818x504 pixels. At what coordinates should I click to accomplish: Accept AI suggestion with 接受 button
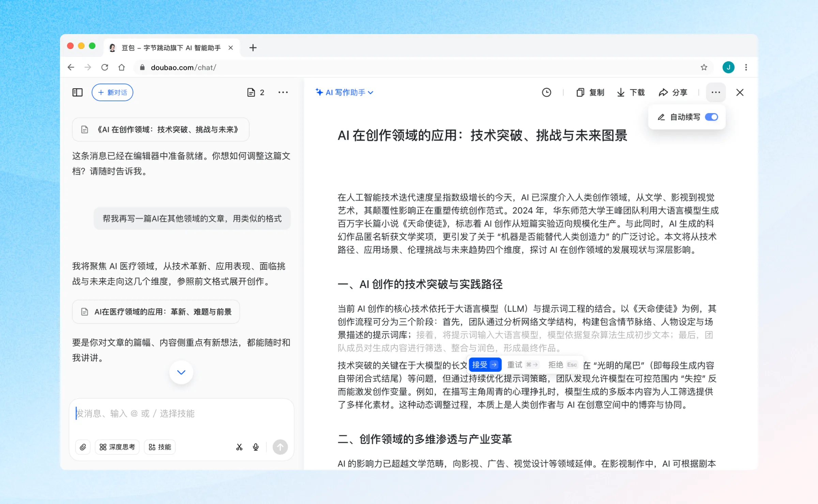(485, 365)
